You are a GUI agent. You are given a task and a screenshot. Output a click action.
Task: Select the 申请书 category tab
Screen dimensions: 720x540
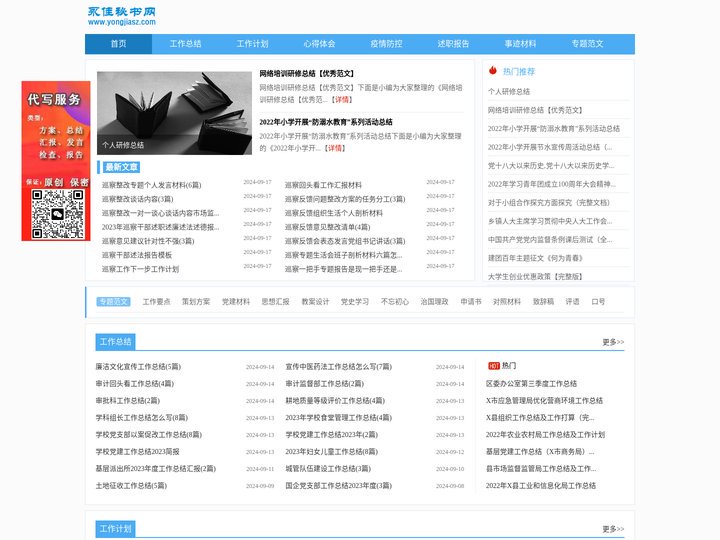471,302
